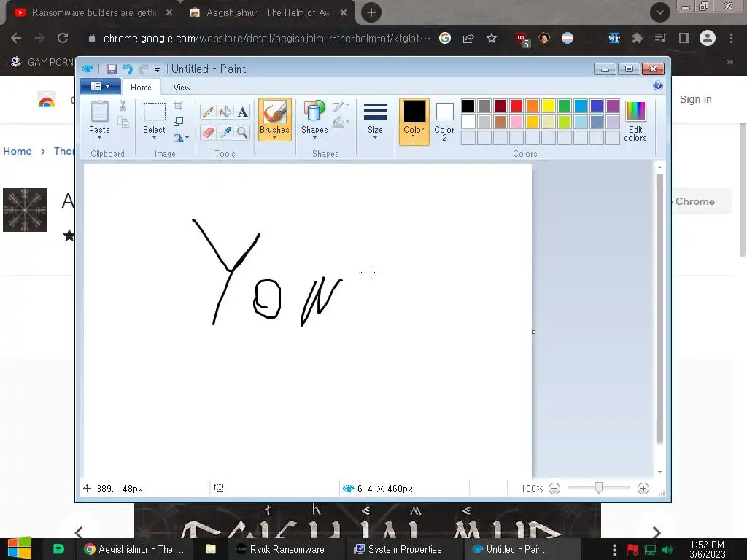The width and height of the screenshot is (747, 560).
Task: Open Paint file menu dropdown button
Action: (100, 86)
